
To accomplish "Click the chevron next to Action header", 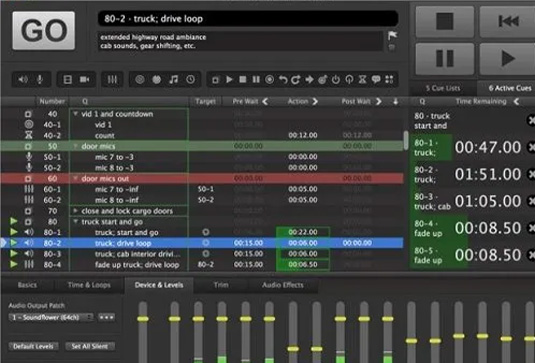I will [315, 101].
